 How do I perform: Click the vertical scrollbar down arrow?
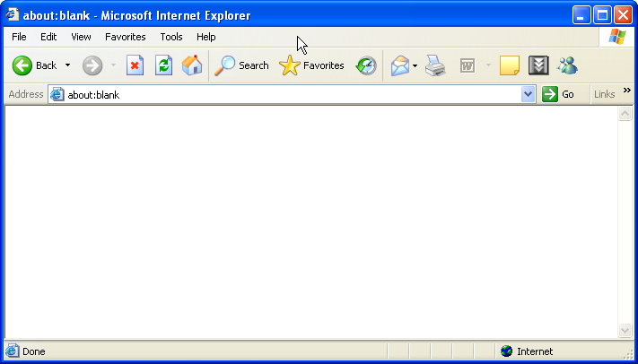(625, 330)
